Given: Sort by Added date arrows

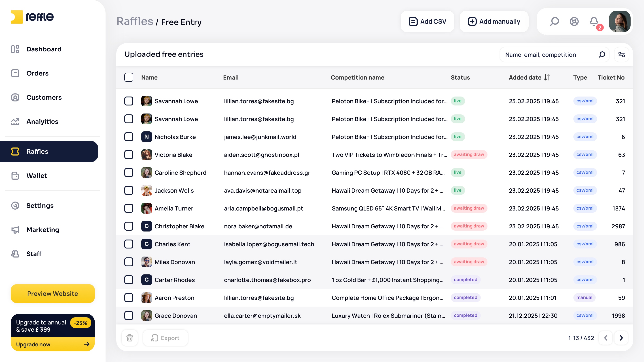Looking at the screenshot, I should pos(547,78).
